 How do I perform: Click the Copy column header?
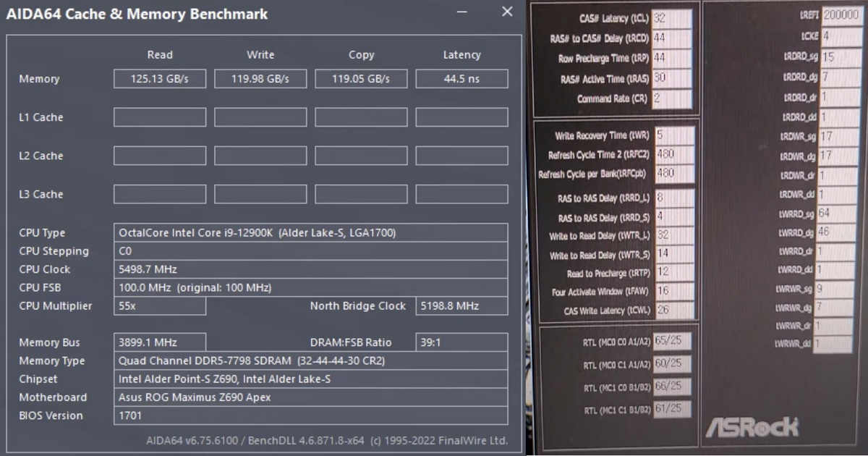click(361, 55)
